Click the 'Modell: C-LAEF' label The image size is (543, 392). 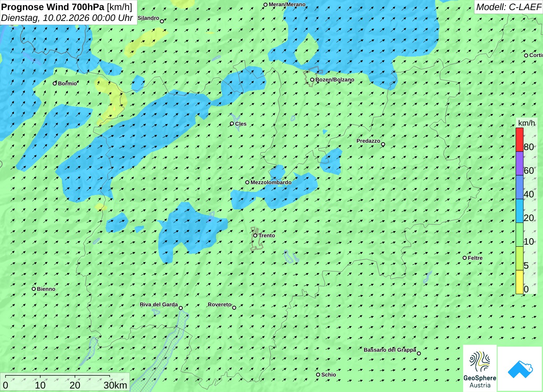pyautogui.click(x=508, y=7)
